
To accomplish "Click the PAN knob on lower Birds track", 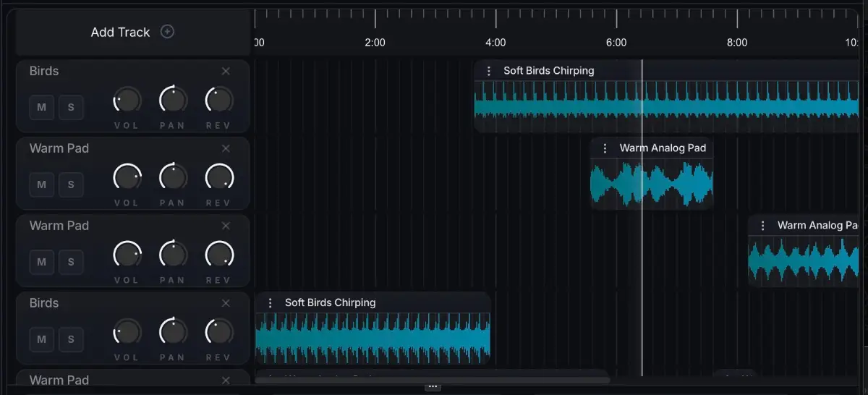I will pos(173,332).
